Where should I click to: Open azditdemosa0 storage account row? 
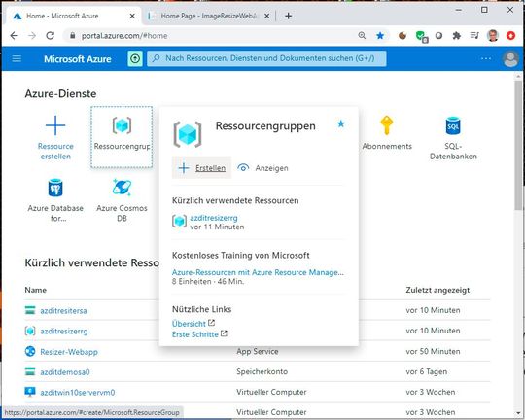tap(65, 372)
